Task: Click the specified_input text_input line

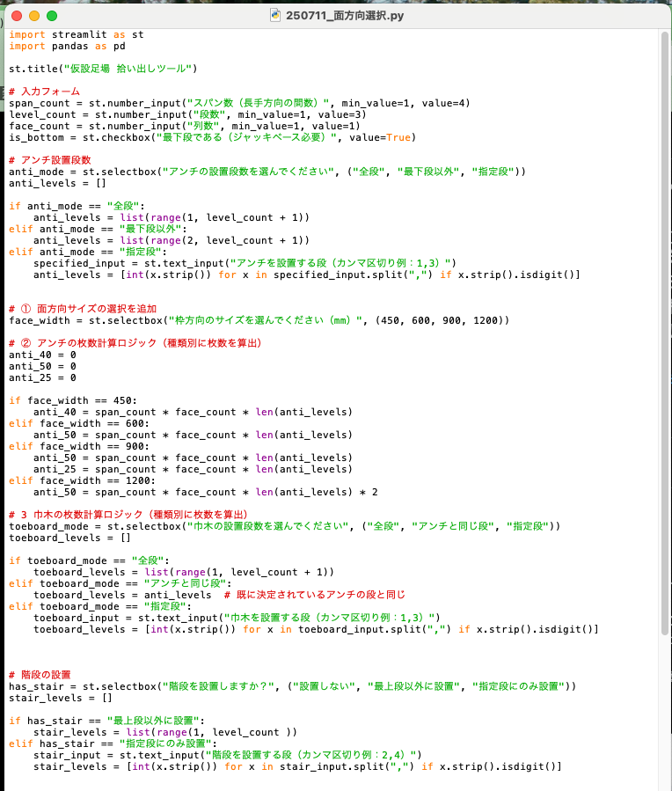Action: pyautogui.click(x=245, y=263)
